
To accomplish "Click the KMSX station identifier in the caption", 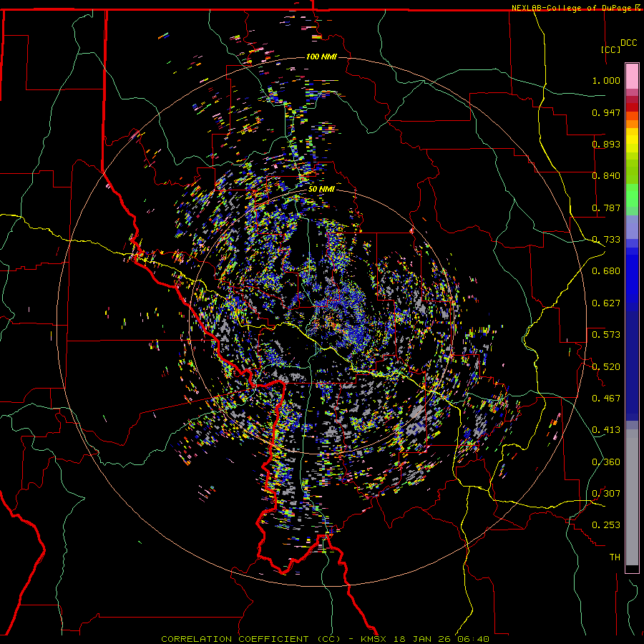I will (x=375, y=639).
